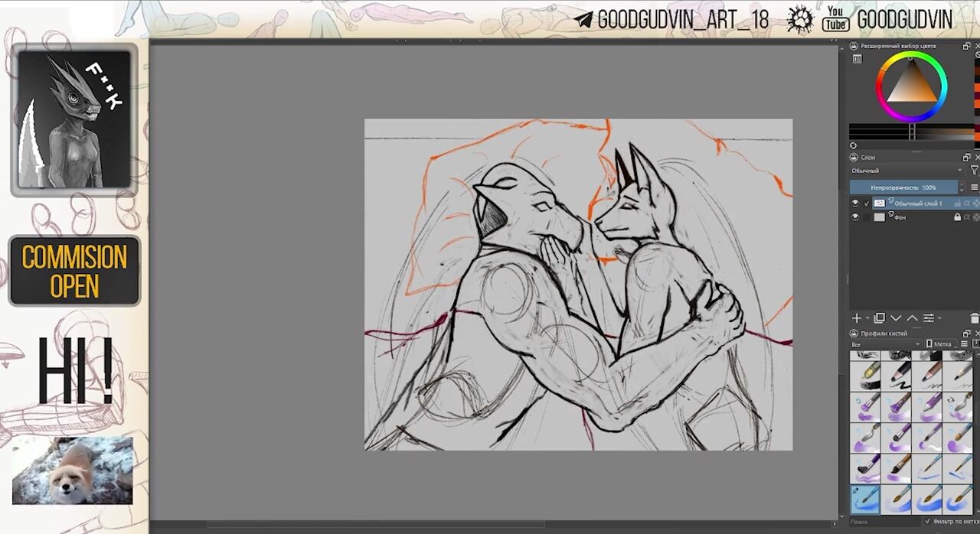Select the Обычный слой 1 layer
This screenshot has height=534, width=980.
919,204
